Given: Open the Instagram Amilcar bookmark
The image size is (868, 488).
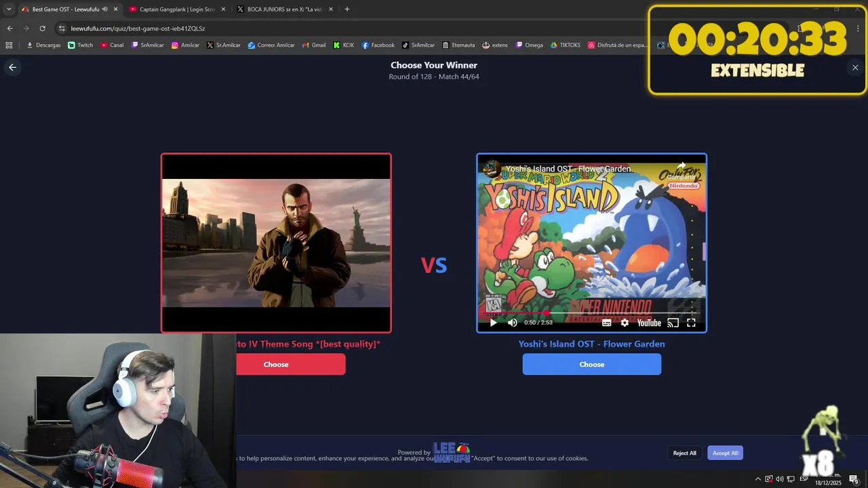Looking at the screenshot, I should [x=185, y=45].
